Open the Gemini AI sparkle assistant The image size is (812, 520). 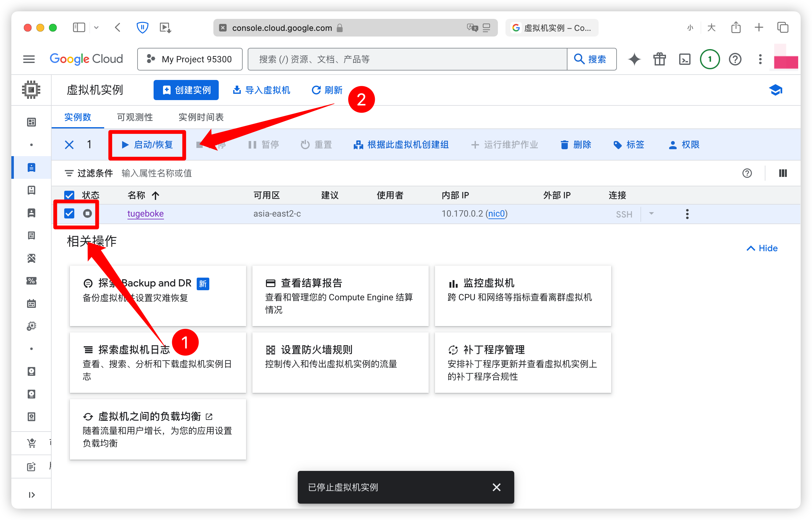634,59
